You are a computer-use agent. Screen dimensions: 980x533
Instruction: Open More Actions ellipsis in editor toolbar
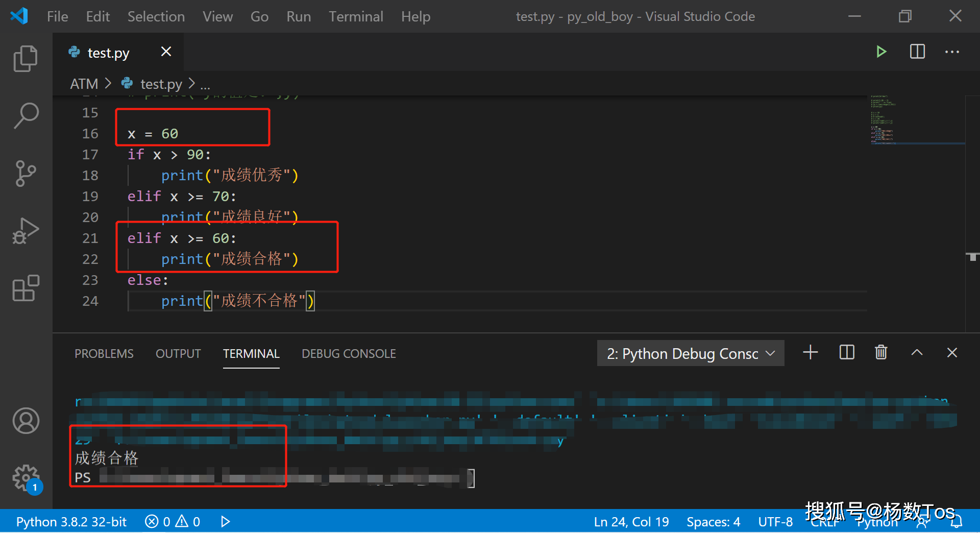[952, 52]
